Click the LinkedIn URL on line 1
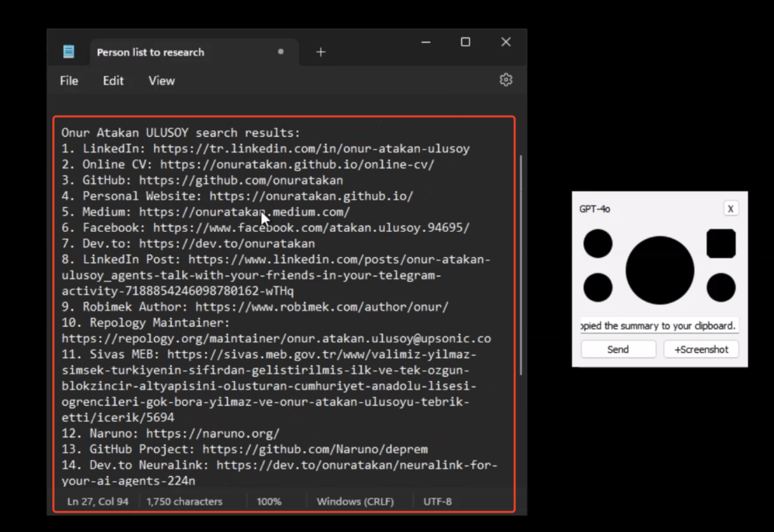This screenshot has height=532, width=774. (x=311, y=148)
